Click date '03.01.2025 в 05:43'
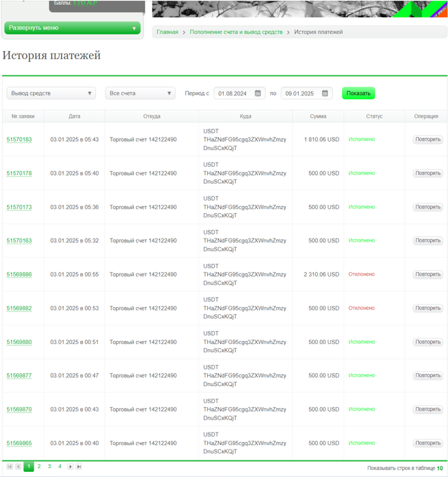 pos(74,139)
